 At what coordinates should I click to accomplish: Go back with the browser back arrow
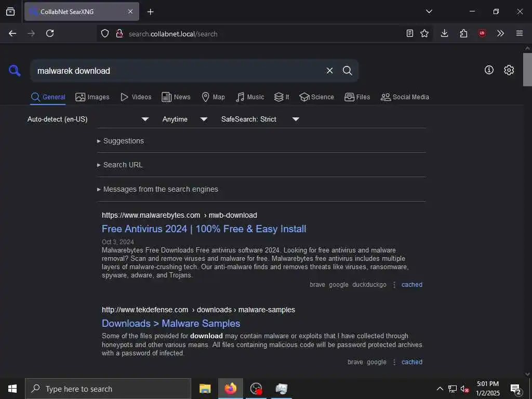12,33
